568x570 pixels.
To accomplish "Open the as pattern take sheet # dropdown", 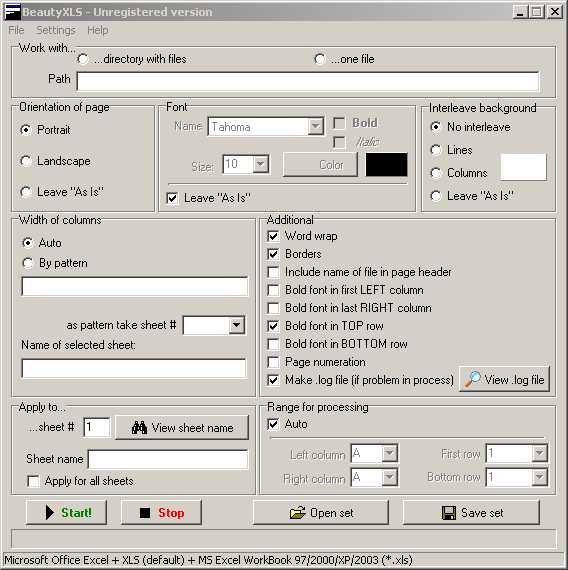I will pyautogui.click(x=236, y=325).
